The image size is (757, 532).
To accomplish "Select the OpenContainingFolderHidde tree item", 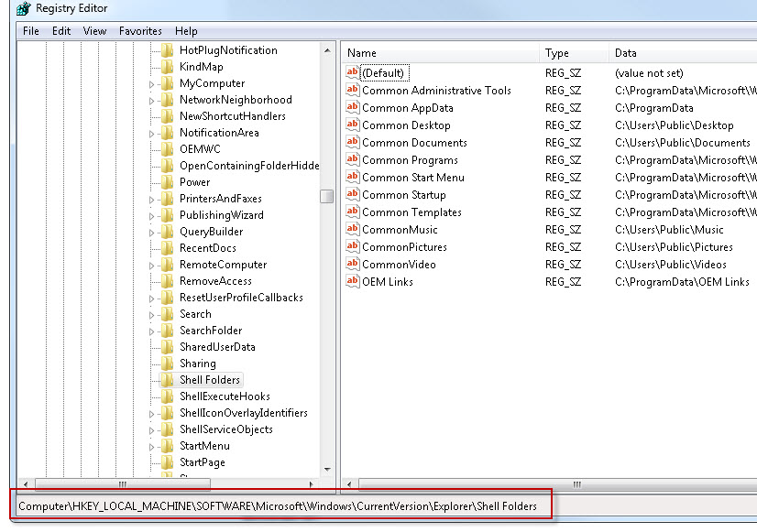I will 249,166.
